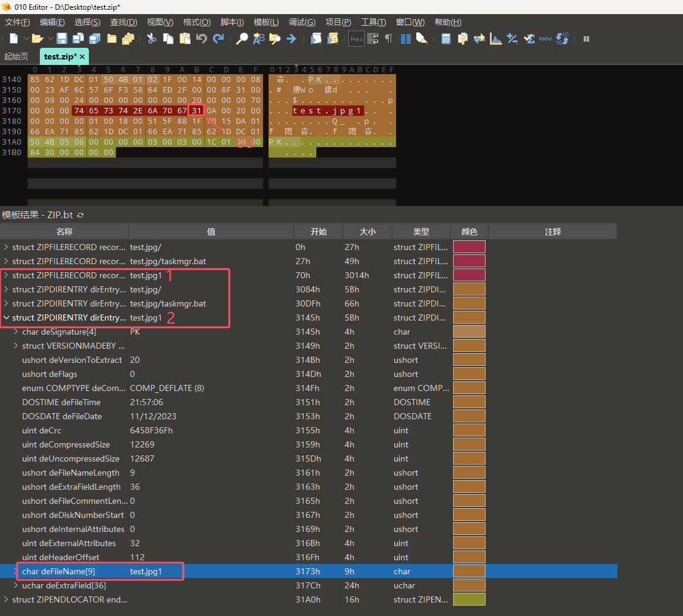Screen dimensions: 683x616
Task: Sort by the 大小 column header
Action: pyautogui.click(x=368, y=232)
